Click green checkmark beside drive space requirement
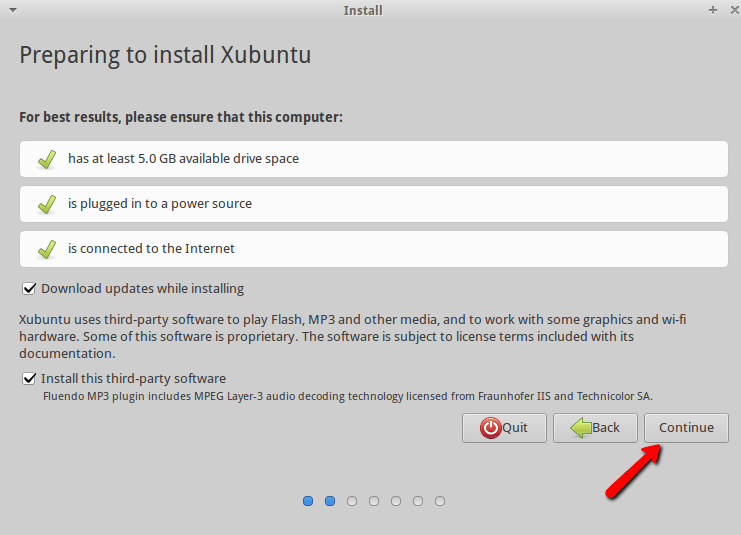The height and width of the screenshot is (535, 741). click(x=47, y=159)
